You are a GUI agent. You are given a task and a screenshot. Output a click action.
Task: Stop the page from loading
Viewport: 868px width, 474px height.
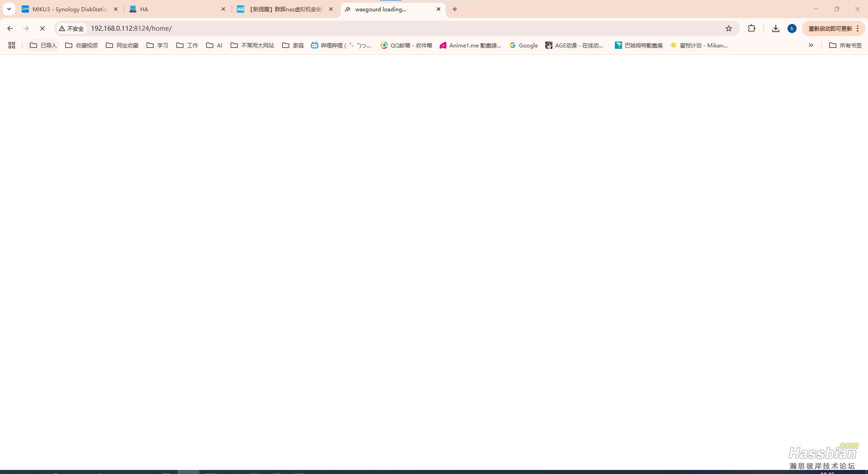coord(42,28)
